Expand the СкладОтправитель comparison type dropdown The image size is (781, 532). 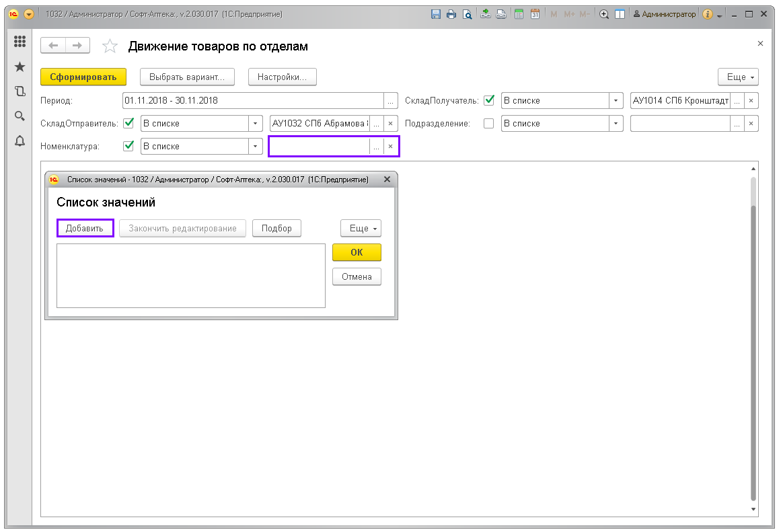tap(255, 124)
